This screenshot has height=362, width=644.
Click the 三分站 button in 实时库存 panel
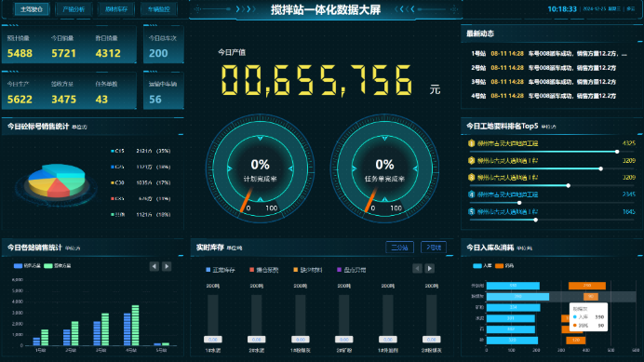point(399,248)
